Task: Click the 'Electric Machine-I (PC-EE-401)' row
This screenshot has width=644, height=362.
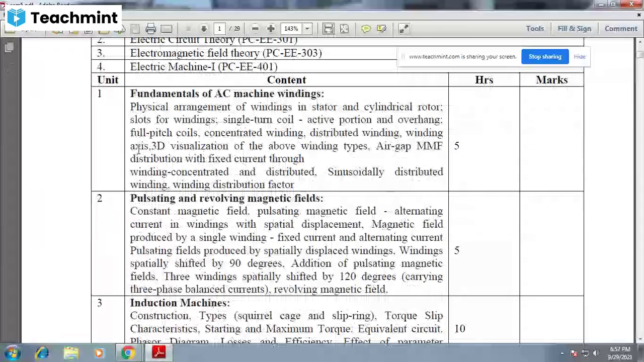Action: pyautogui.click(x=204, y=66)
